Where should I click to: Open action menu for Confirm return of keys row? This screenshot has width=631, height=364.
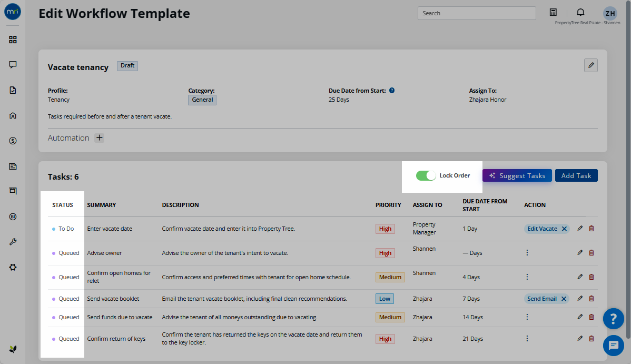coord(527,338)
